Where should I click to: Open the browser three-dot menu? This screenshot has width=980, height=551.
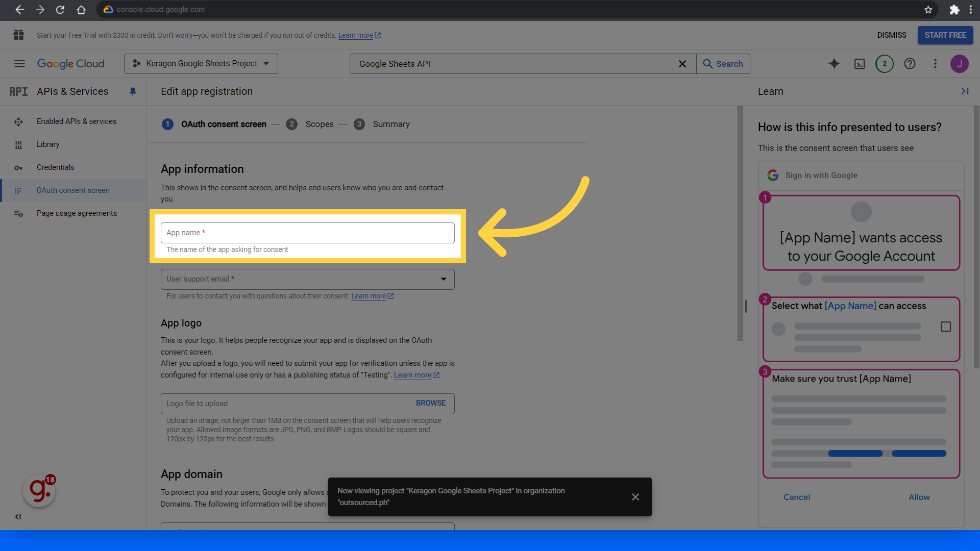click(x=971, y=10)
